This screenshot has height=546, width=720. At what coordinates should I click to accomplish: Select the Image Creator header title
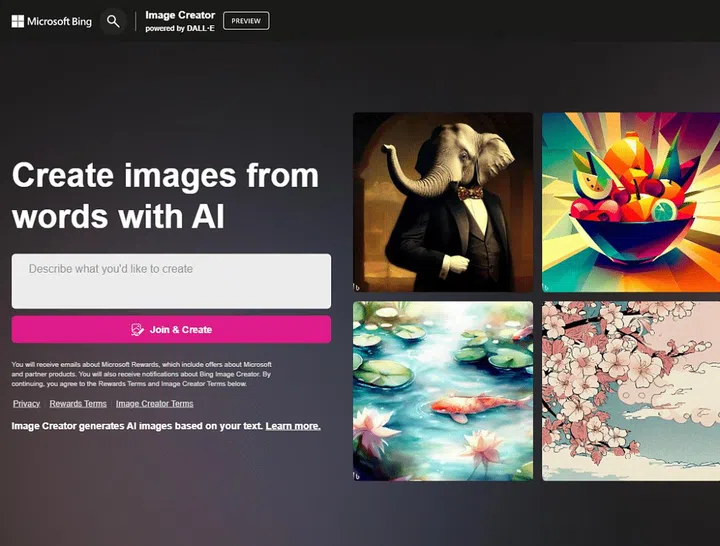(x=180, y=15)
